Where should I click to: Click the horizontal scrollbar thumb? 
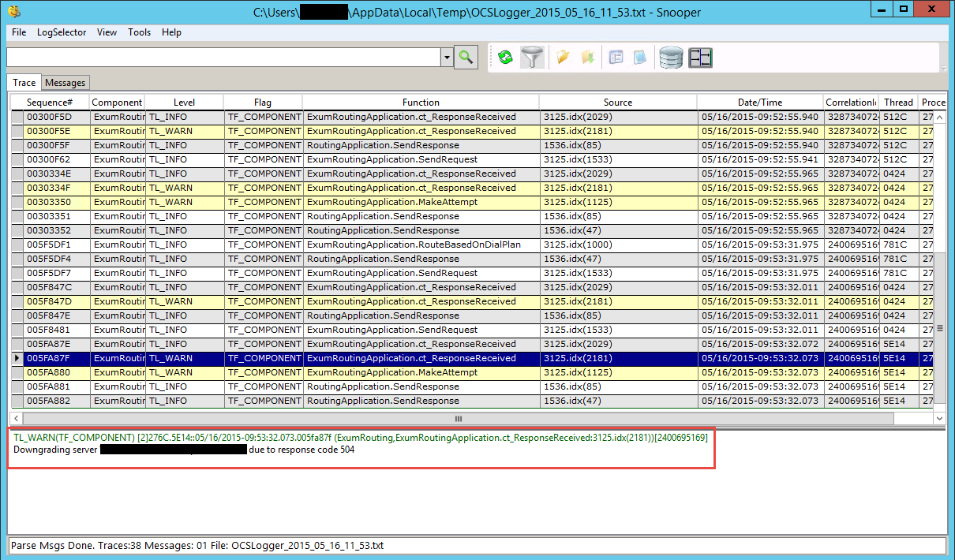tap(458, 419)
